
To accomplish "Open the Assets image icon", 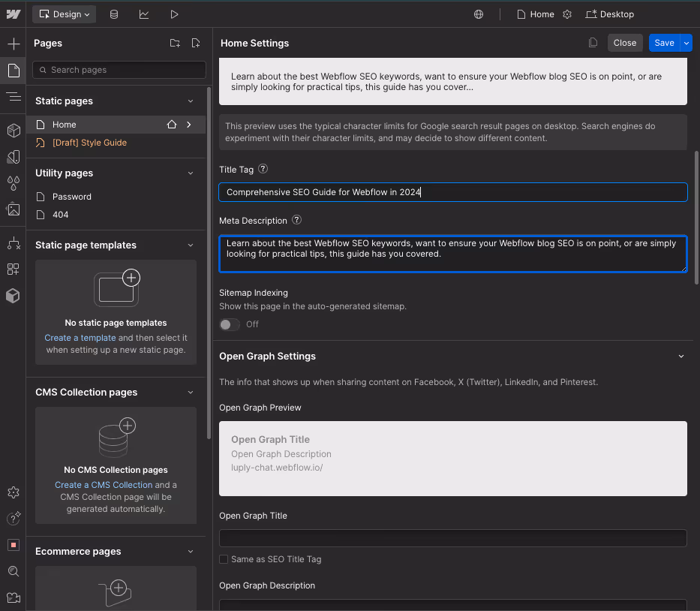I will click(x=14, y=209).
